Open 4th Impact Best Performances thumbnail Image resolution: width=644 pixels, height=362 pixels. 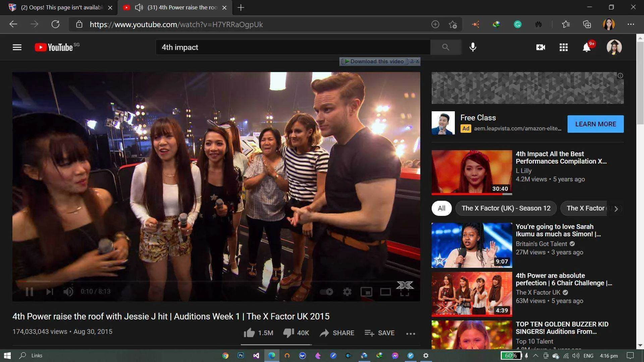point(472,172)
